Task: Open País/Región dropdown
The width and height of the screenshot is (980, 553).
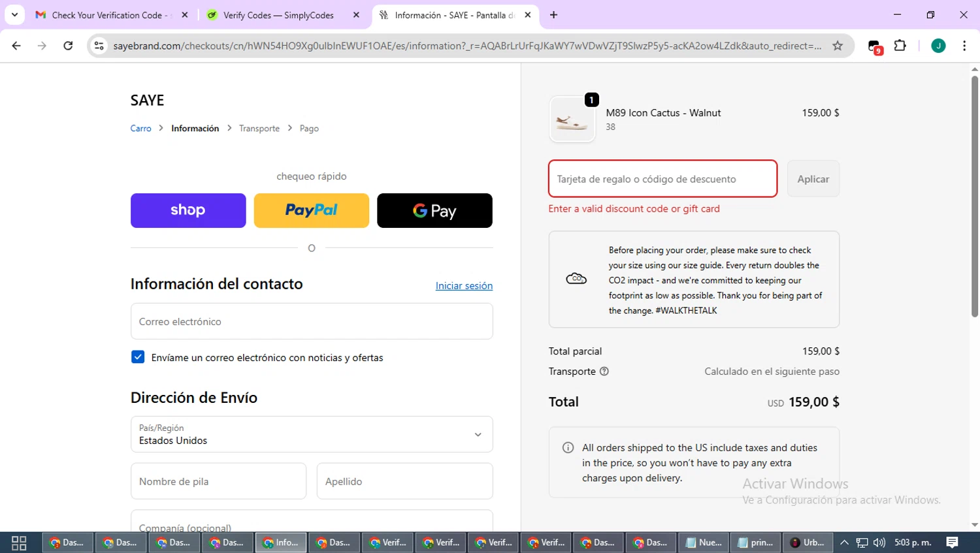Action: point(312,434)
